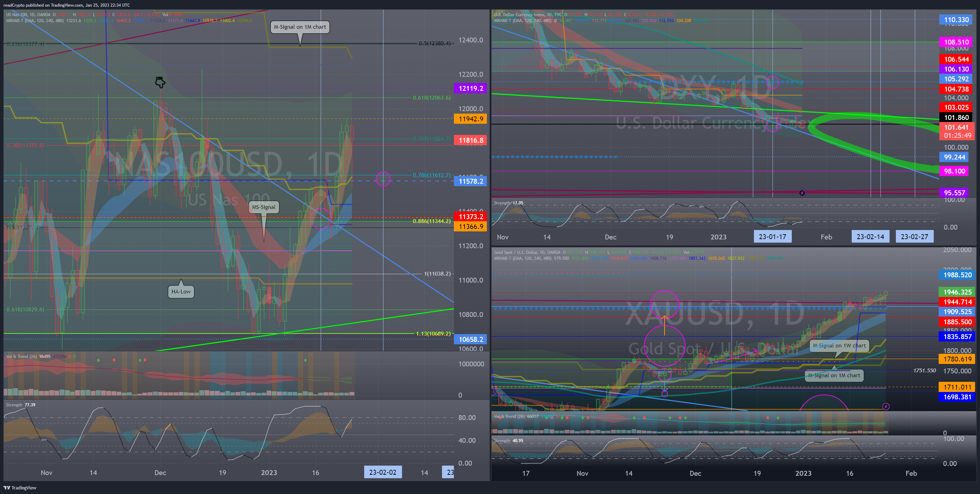The height and width of the screenshot is (494, 980).
Task: Click the red 103.025 DXY price label
Action: coord(956,107)
